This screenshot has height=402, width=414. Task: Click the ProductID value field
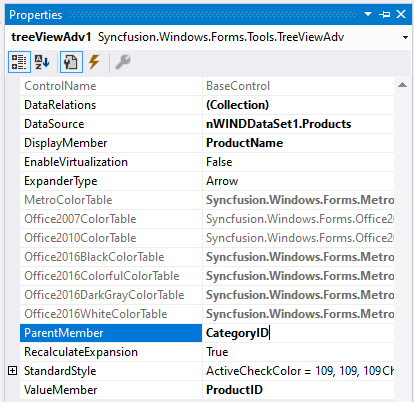[298, 390]
